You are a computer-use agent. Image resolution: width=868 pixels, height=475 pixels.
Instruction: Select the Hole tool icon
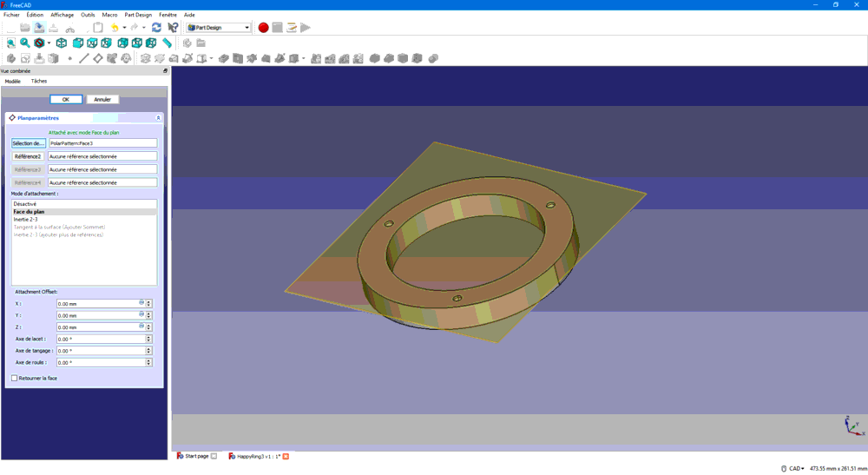(238, 58)
